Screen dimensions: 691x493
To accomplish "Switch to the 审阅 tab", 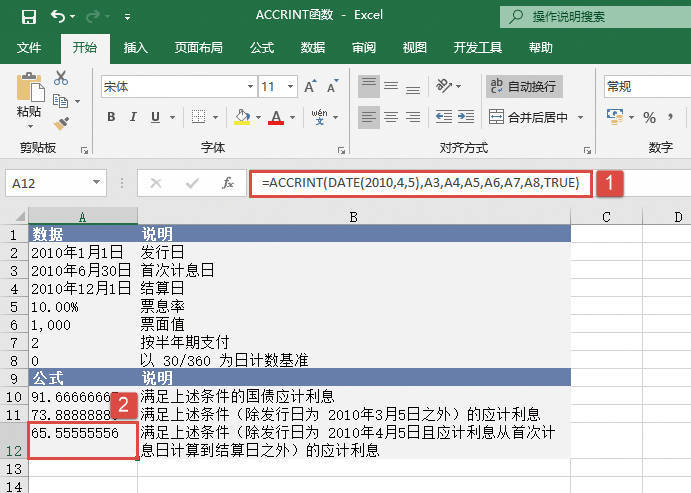I will click(364, 48).
